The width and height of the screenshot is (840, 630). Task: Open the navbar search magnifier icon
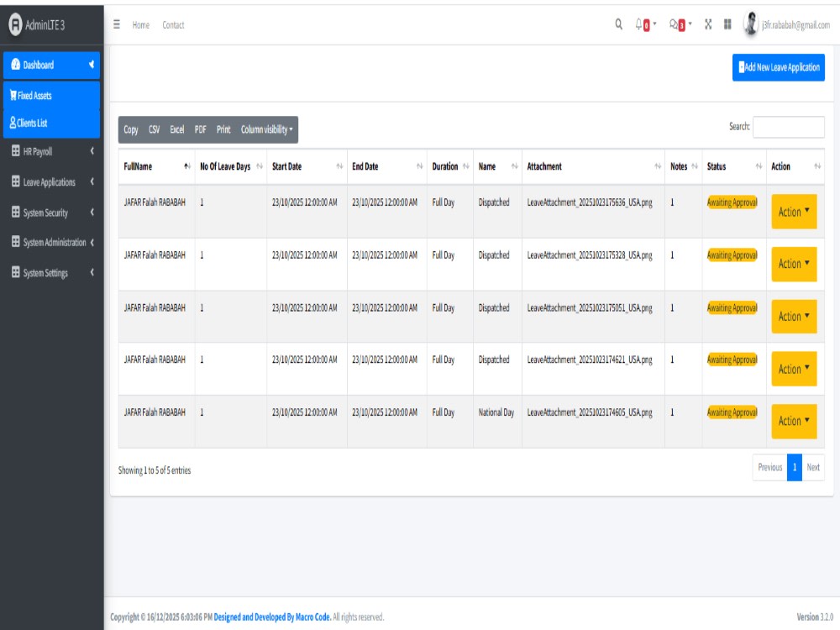point(619,24)
